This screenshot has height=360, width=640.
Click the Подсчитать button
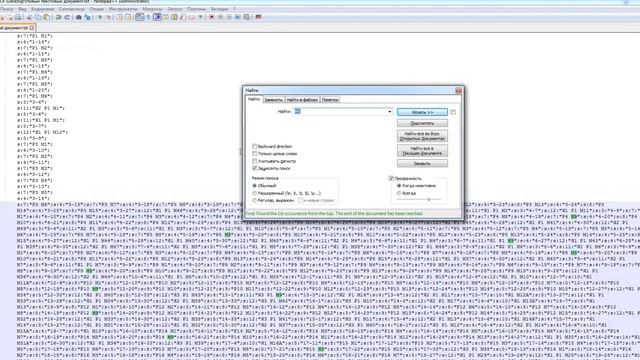point(422,123)
